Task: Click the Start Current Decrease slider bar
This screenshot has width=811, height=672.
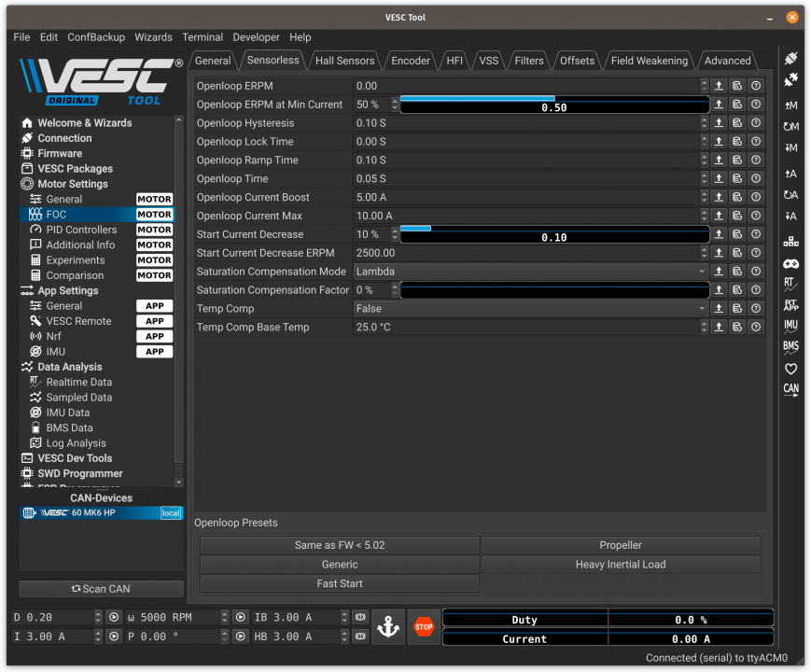Action: pyautogui.click(x=554, y=234)
